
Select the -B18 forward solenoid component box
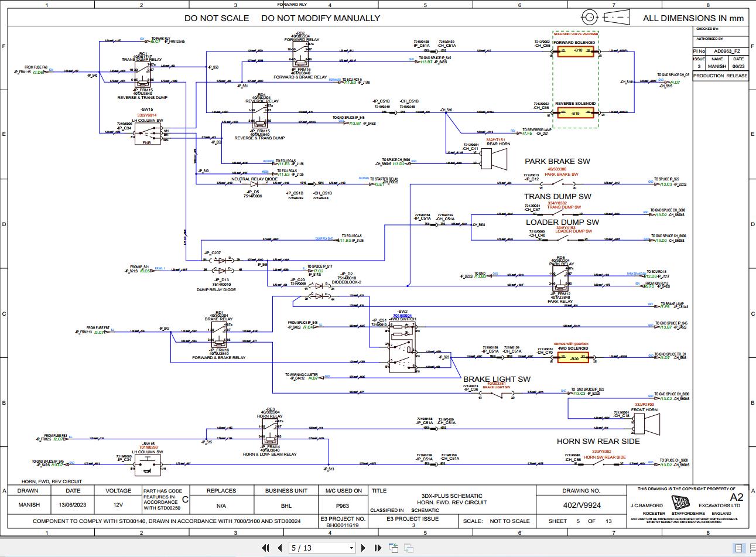pyautogui.click(x=577, y=52)
